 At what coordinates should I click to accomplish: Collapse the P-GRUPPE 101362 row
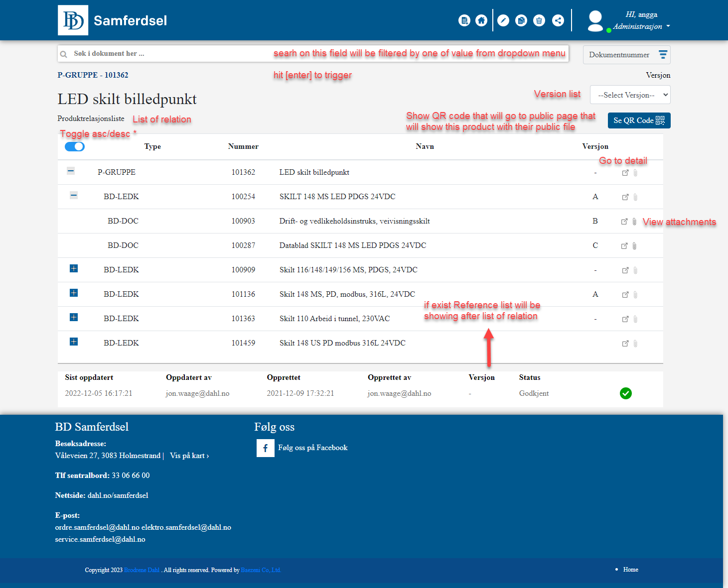tap(71, 171)
